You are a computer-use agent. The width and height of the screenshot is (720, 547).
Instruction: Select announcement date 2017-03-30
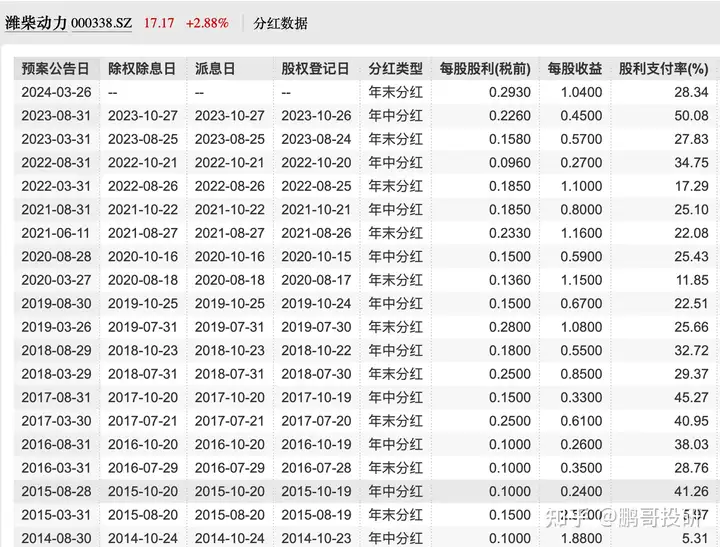pyautogui.click(x=56, y=421)
